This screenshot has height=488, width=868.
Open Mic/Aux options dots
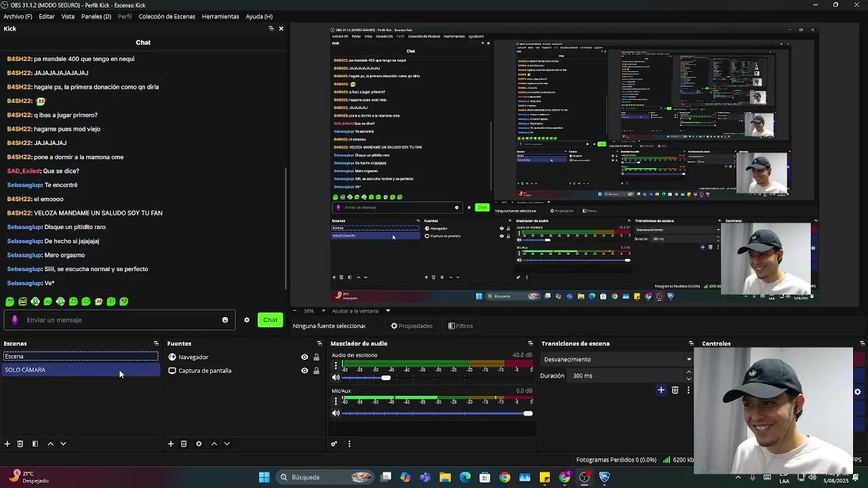pos(336,401)
